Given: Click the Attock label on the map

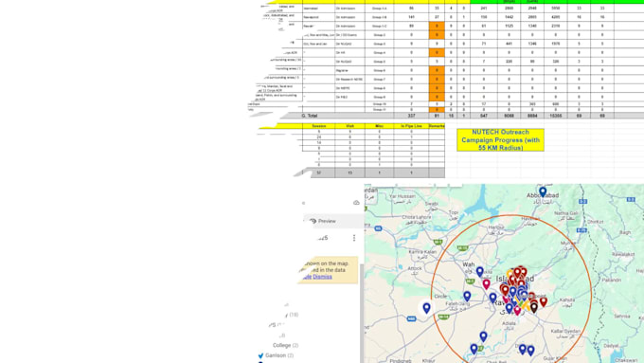Looking at the screenshot, I should coord(415,269).
